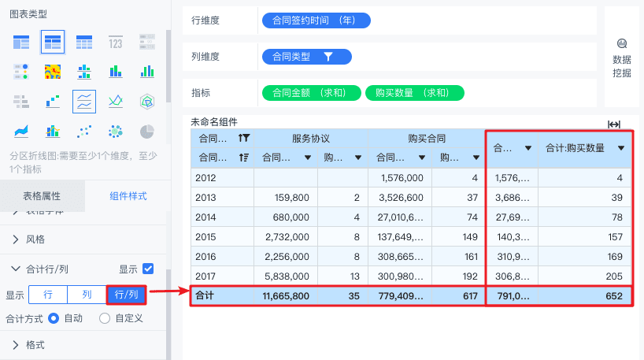Viewport: 644px width, 360px height.
Task: Click the 2017 year row cell
Action: [222, 276]
